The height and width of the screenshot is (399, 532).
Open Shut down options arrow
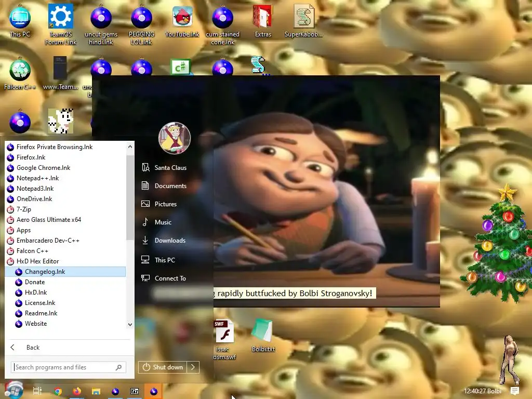click(x=193, y=367)
